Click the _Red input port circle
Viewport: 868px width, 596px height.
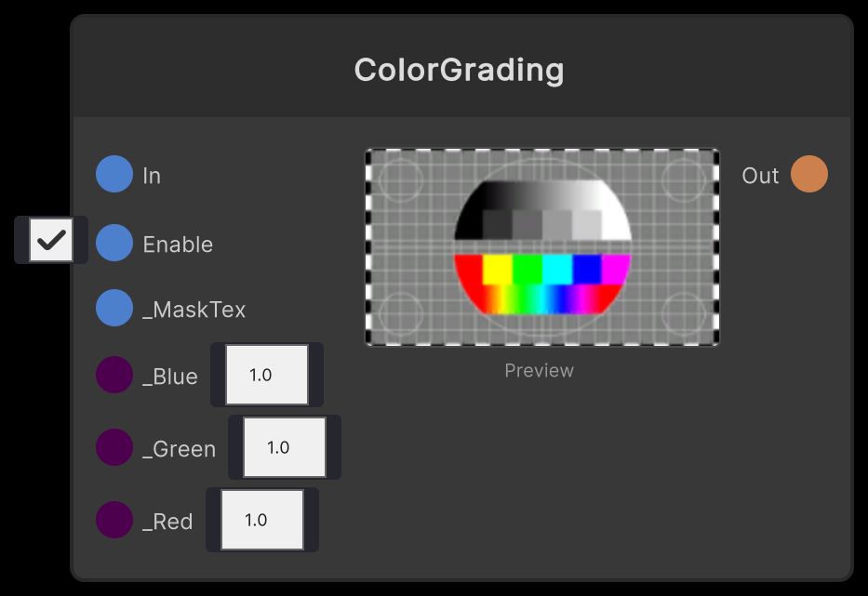(x=114, y=520)
